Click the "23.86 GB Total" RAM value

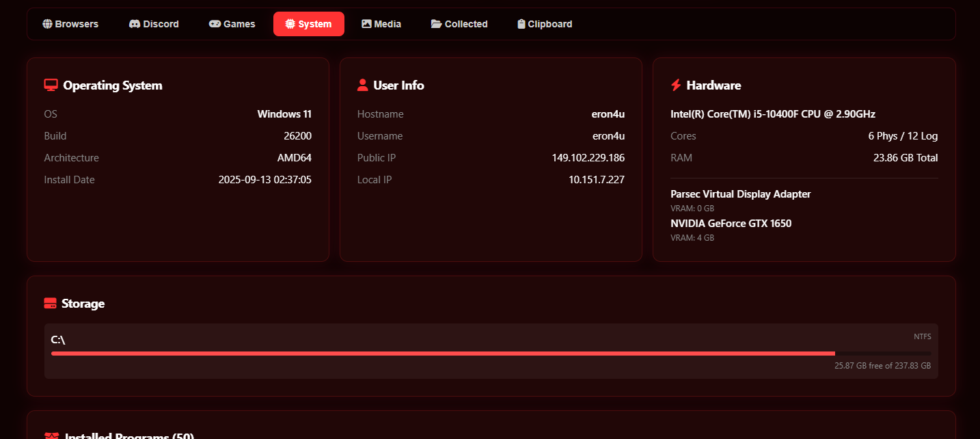coord(906,158)
